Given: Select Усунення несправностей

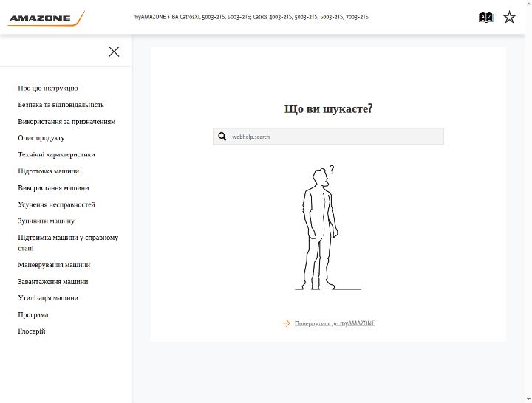Looking at the screenshot, I should (56, 204).
